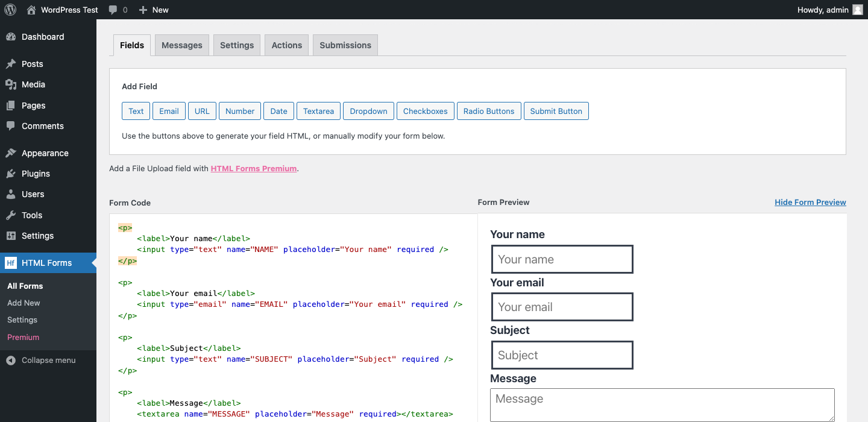
Task: Click the Collapse menu arrow icon
Action: 11,360
